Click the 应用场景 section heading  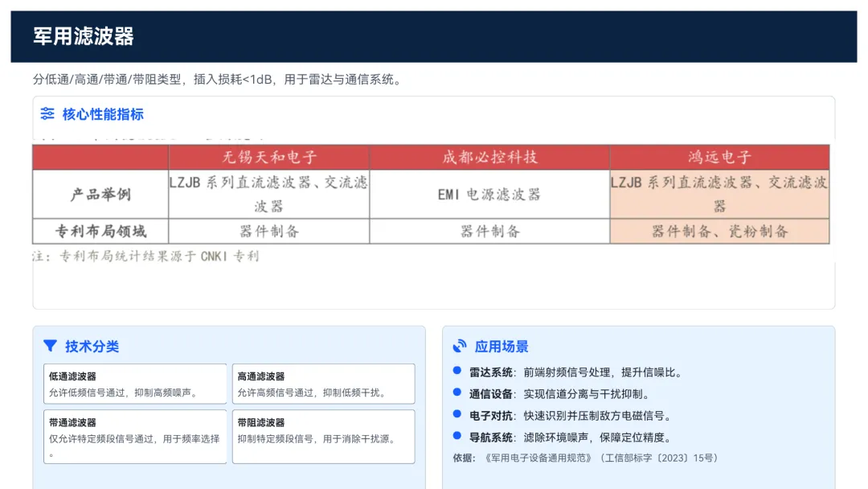click(x=502, y=347)
